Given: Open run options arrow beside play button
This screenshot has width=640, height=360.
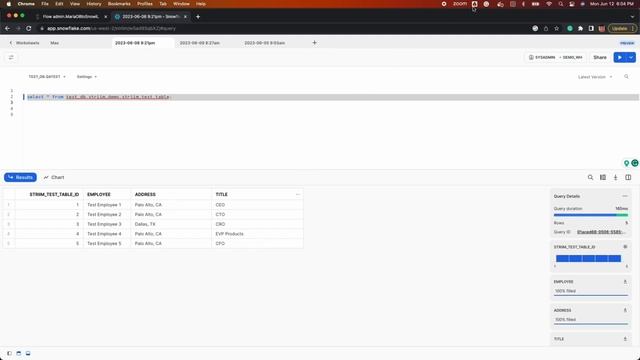Looking at the screenshot, I should [631, 58].
